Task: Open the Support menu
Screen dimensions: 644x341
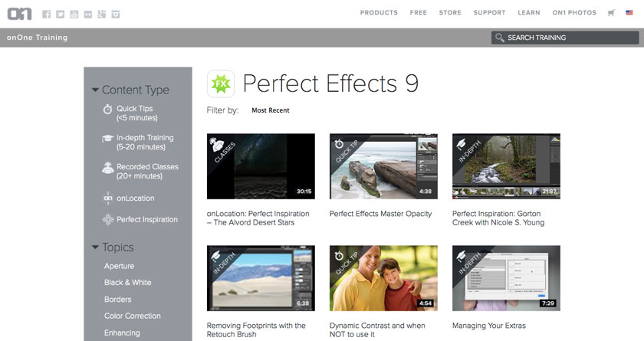Action: pyautogui.click(x=489, y=13)
